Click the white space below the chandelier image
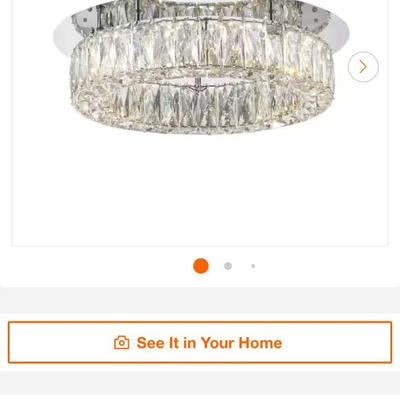 200,190
